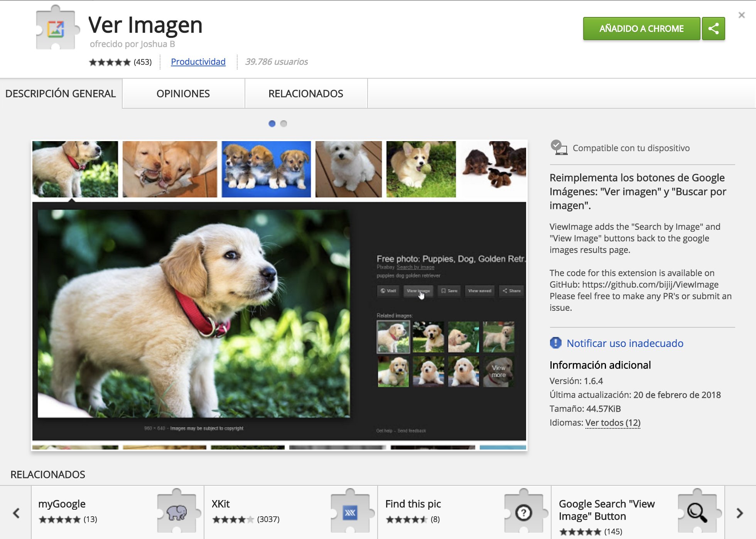The height and width of the screenshot is (539, 756).
Task: Click the Añadido a Chrome button
Action: (641, 29)
